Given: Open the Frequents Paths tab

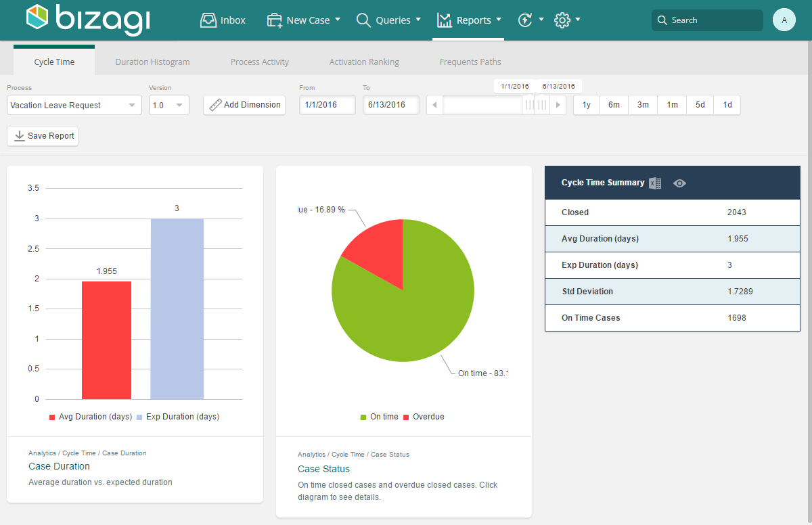Looking at the screenshot, I should click(470, 62).
